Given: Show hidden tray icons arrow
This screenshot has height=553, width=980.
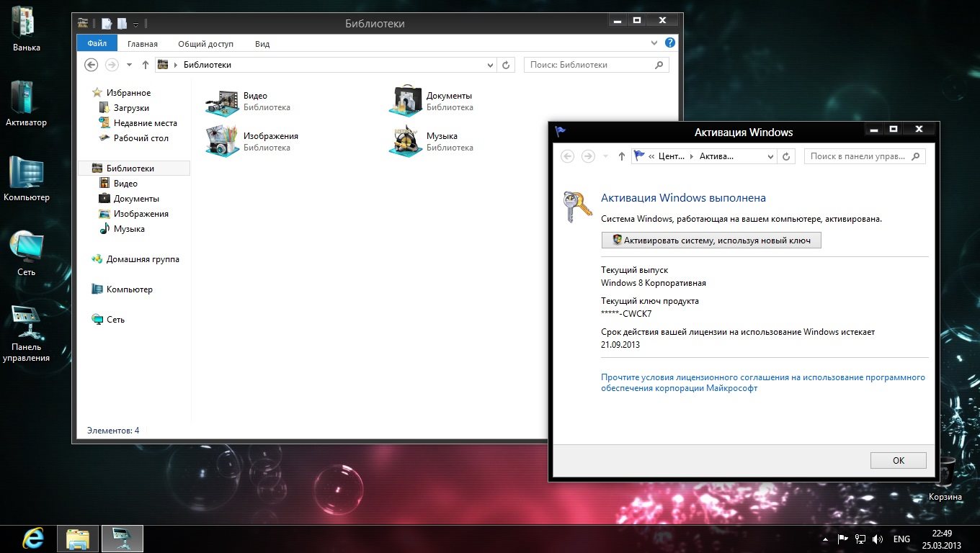Looking at the screenshot, I should 825,539.
